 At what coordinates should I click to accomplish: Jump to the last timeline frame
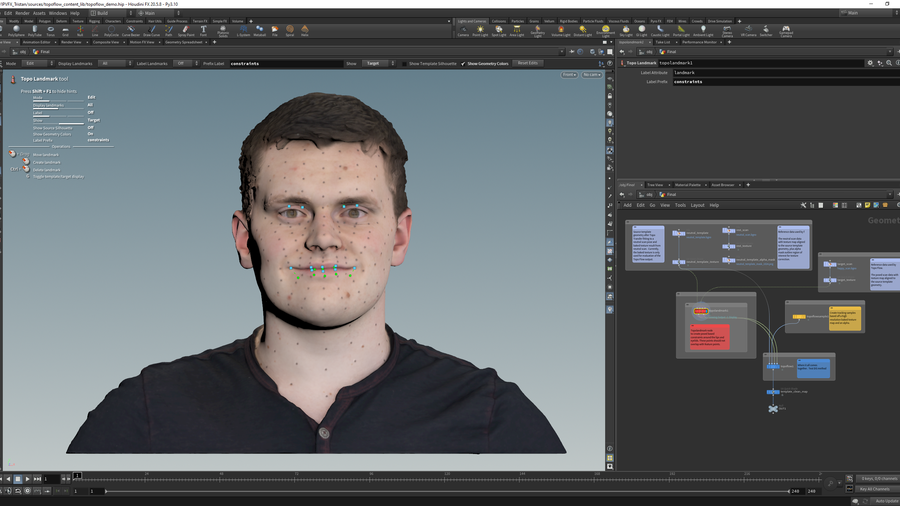click(x=37, y=478)
